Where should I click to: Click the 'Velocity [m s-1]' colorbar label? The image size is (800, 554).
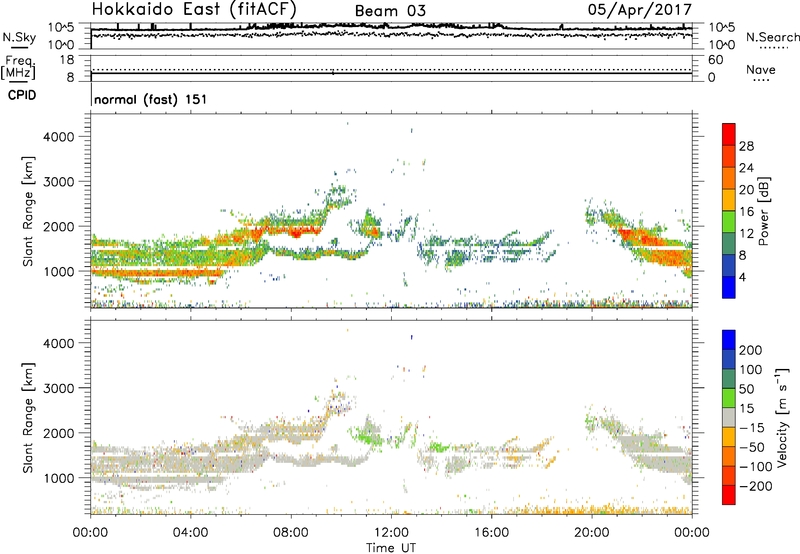(x=782, y=417)
